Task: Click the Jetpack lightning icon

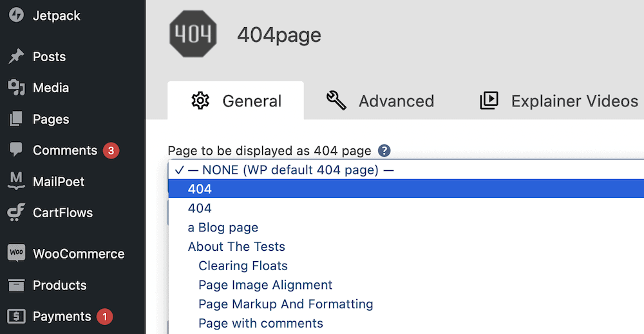Action: 17,15
